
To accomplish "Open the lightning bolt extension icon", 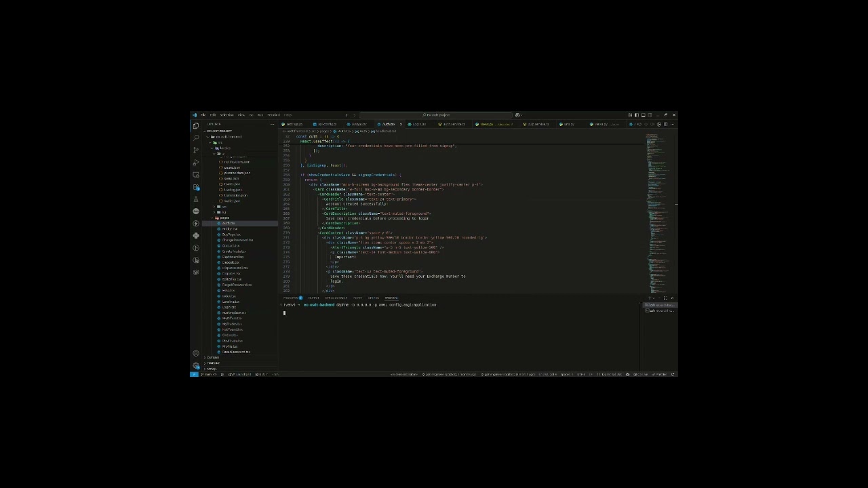I will pos(196,224).
